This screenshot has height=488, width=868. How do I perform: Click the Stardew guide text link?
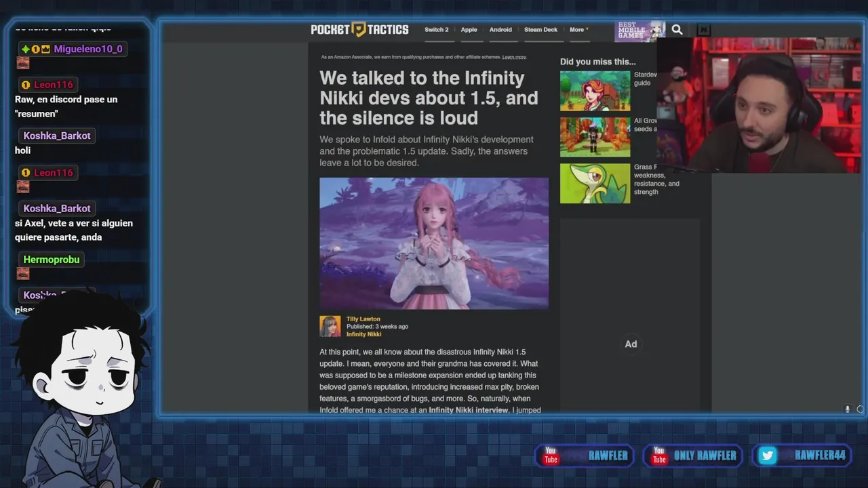click(646, 79)
